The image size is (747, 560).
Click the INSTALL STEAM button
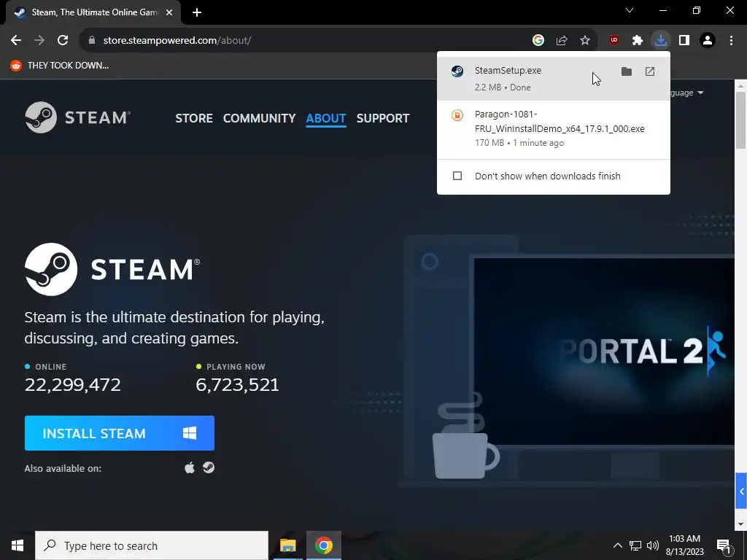coord(119,433)
